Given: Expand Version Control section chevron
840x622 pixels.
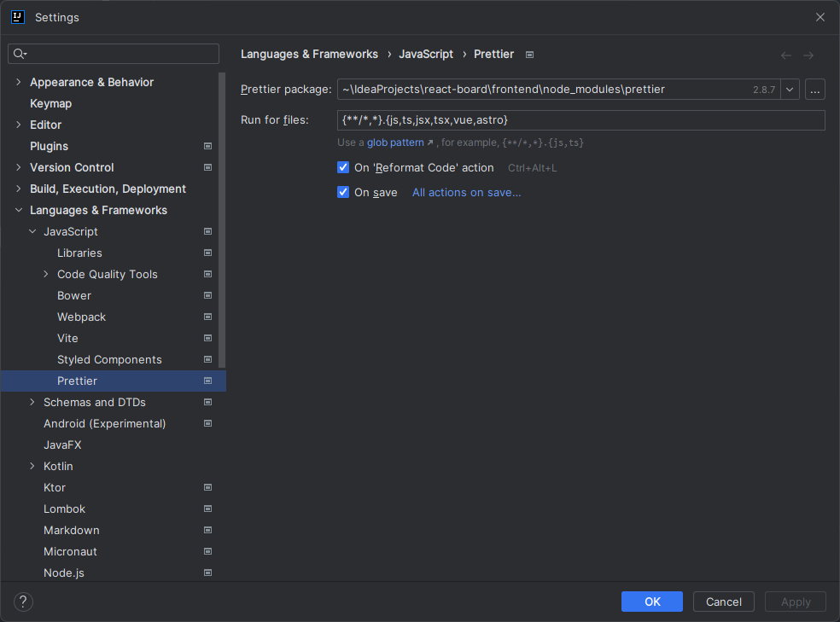Looking at the screenshot, I should tap(19, 167).
